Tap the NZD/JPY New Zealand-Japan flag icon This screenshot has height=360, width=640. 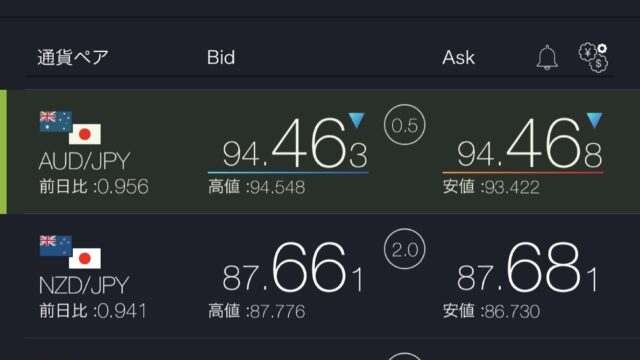tap(70, 252)
